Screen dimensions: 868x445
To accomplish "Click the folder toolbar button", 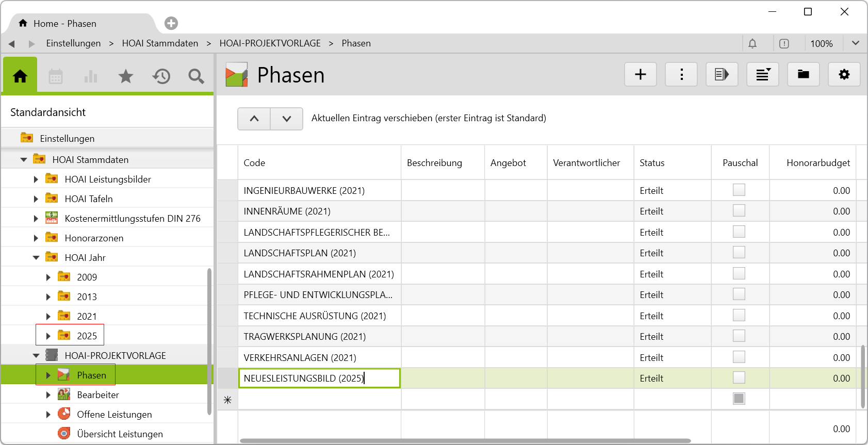I will click(x=804, y=74).
